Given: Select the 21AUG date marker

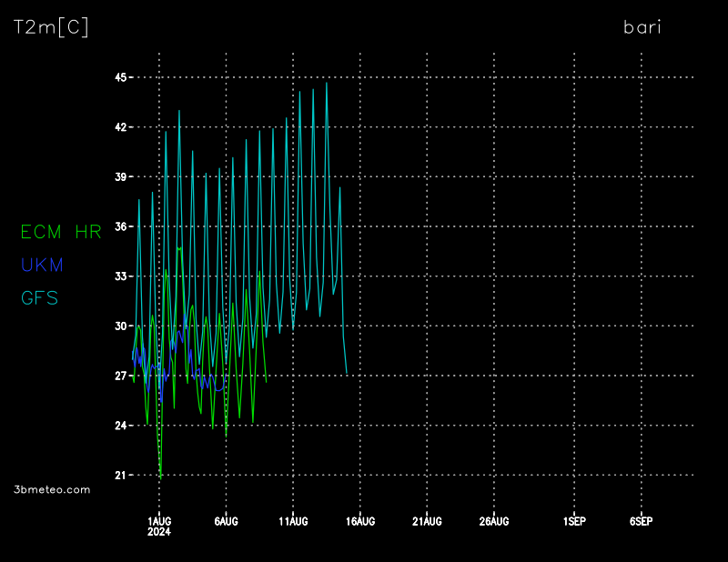Looking at the screenshot, I should pyautogui.click(x=427, y=521).
